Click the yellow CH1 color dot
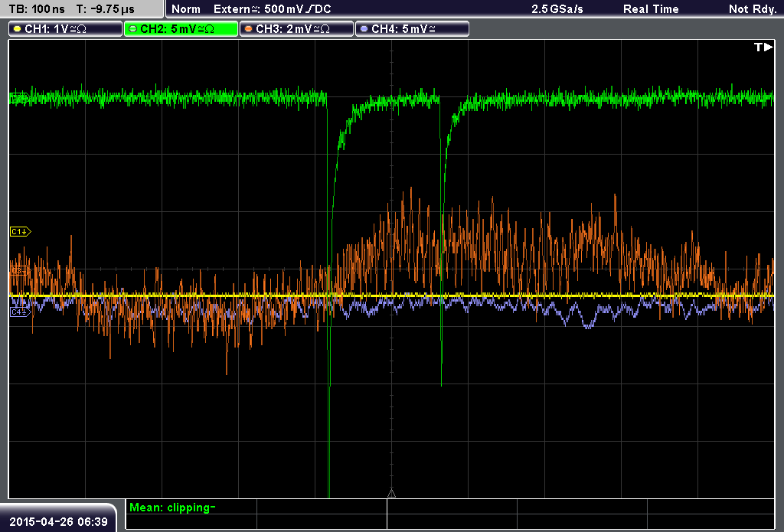Viewport: 784px width, 532px height. (18, 29)
